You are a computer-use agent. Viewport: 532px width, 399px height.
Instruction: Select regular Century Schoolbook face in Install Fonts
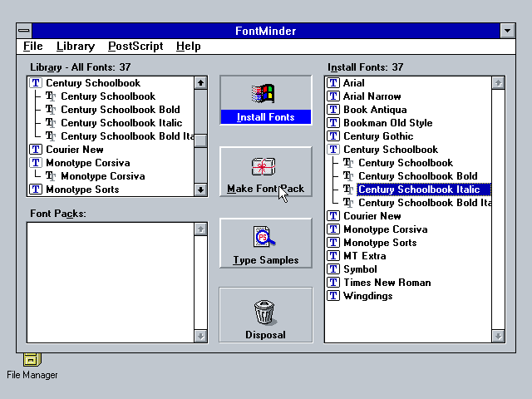(406, 163)
